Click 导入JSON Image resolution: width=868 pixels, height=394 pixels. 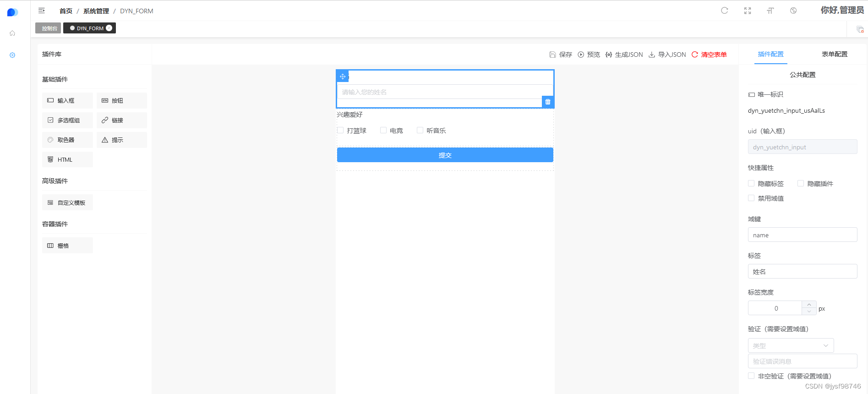(x=667, y=55)
